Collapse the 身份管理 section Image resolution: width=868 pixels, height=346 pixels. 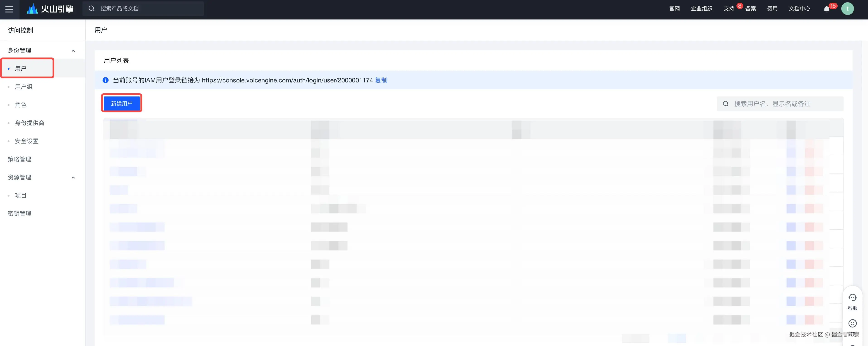pos(73,50)
